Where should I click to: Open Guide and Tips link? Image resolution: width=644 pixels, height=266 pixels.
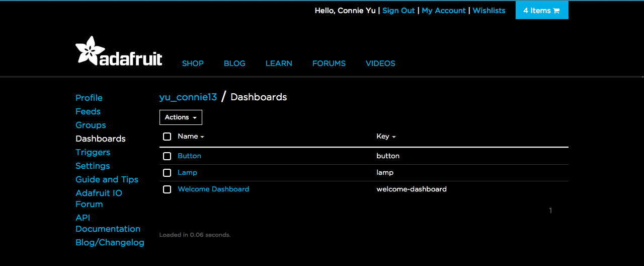pos(107,179)
